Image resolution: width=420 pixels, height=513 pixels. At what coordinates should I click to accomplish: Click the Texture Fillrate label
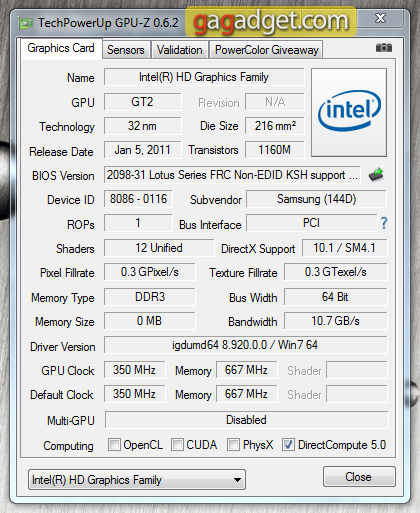click(x=243, y=273)
